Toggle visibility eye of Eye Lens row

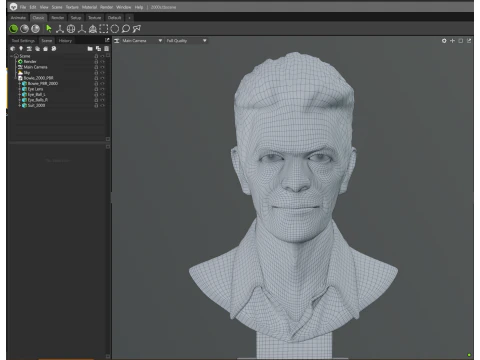coord(102,89)
